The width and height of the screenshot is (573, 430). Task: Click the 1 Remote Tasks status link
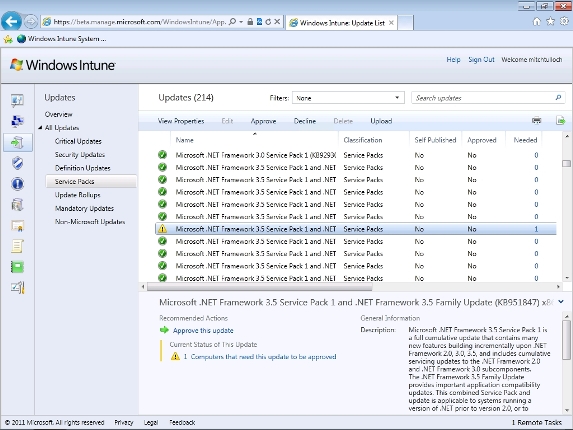[537, 422]
